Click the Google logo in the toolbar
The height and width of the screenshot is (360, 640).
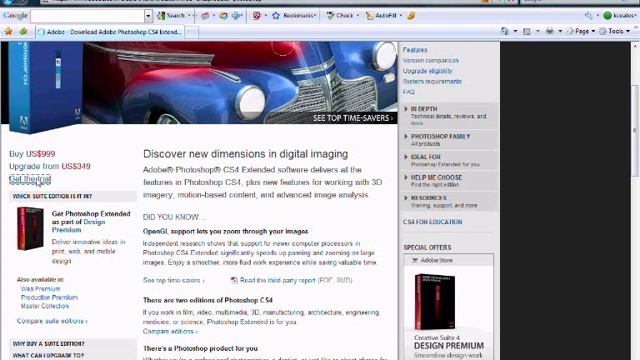tap(15, 16)
